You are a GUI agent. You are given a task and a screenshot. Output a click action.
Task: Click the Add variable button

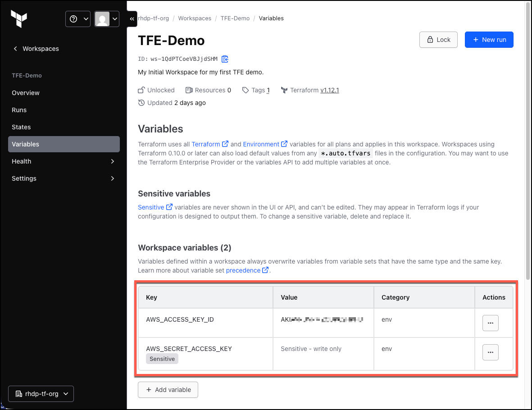click(x=168, y=390)
